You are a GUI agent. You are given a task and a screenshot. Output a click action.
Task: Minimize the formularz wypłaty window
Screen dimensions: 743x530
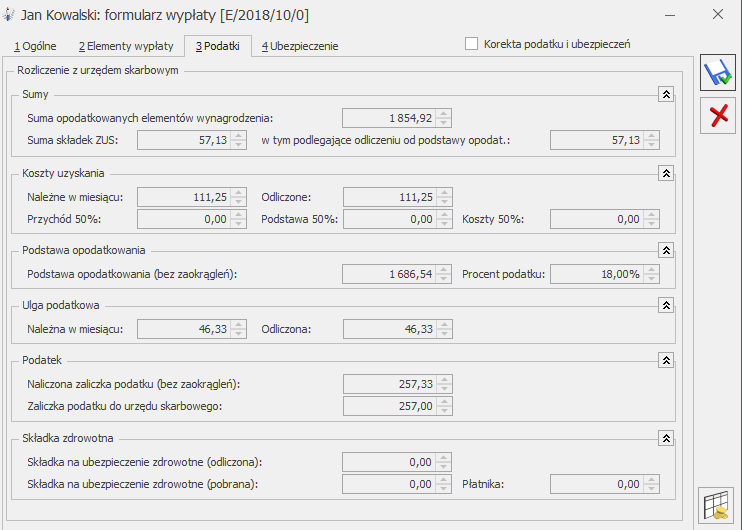click(x=670, y=15)
